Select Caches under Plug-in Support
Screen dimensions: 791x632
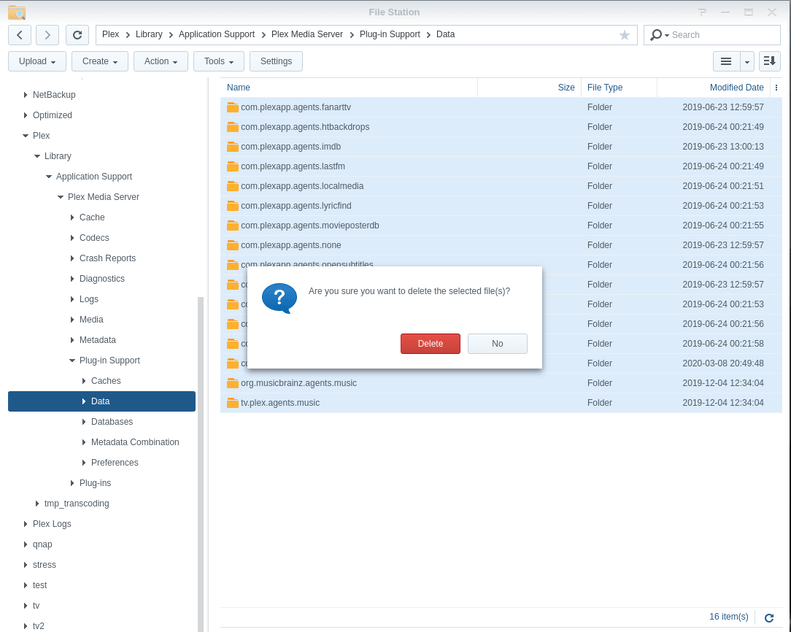tap(106, 381)
